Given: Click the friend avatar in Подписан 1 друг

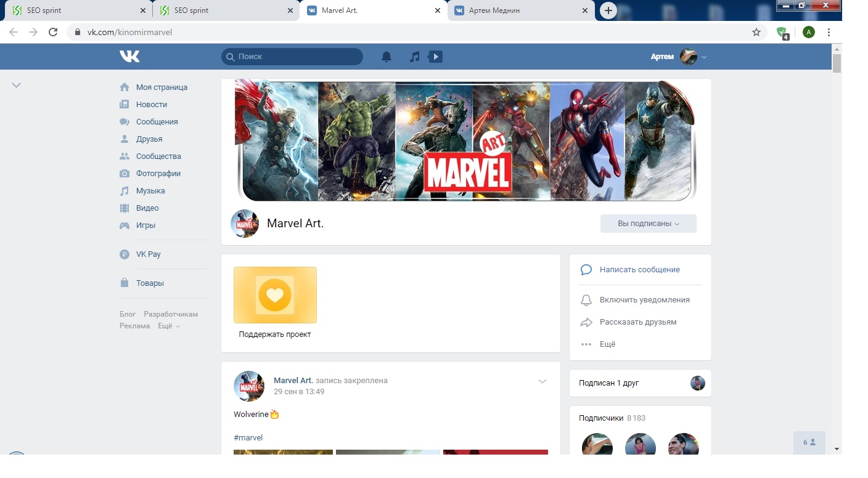Looking at the screenshot, I should click(x=697, y=383).
